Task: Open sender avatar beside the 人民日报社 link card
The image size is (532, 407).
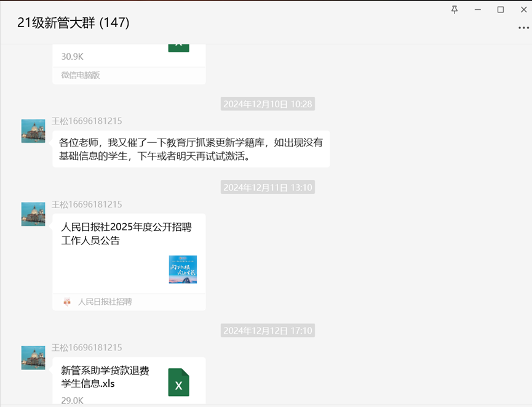Action: pyautogui.click(x=33, y=214)
